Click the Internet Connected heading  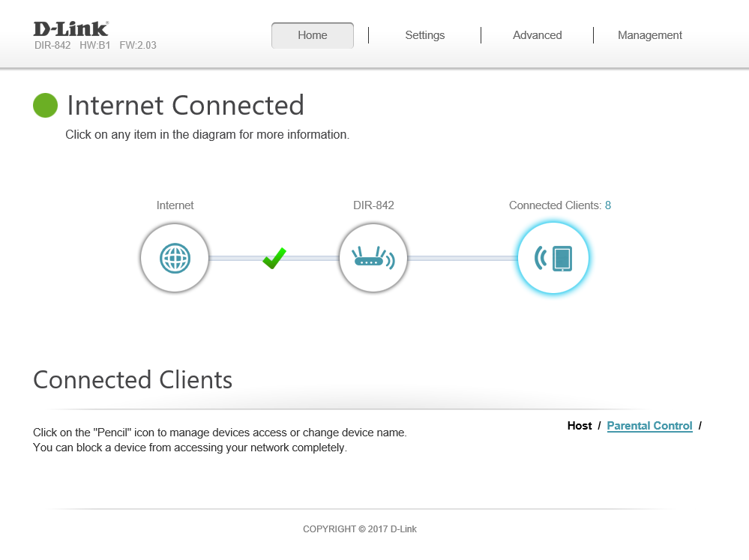point(185,106)
